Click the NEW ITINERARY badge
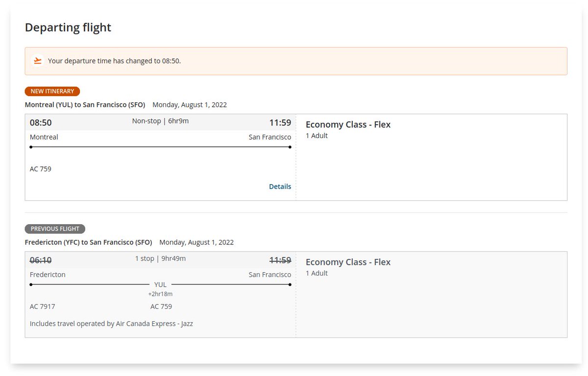Image resolution: width=588 pixels, height=376 pixels. [52, 91]
